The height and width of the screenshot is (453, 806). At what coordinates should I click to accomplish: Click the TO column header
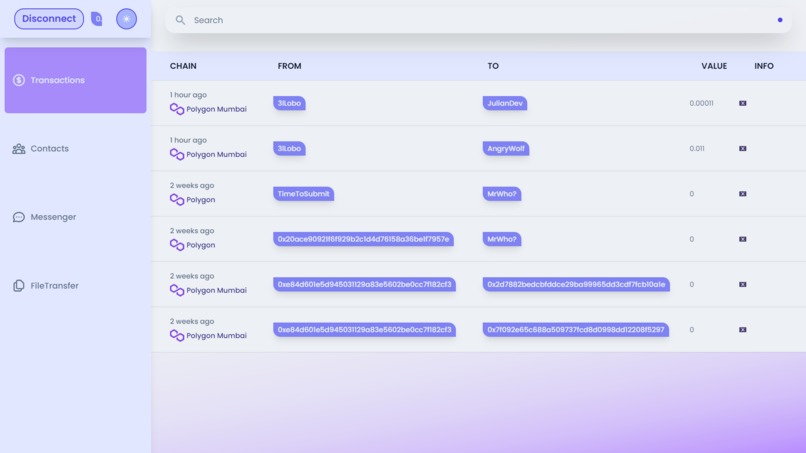(493, 66)
